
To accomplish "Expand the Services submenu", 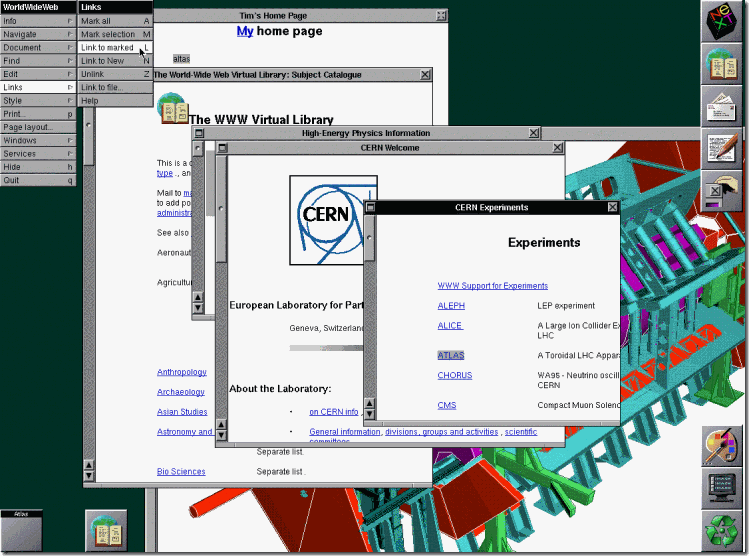I will (38, 154).
